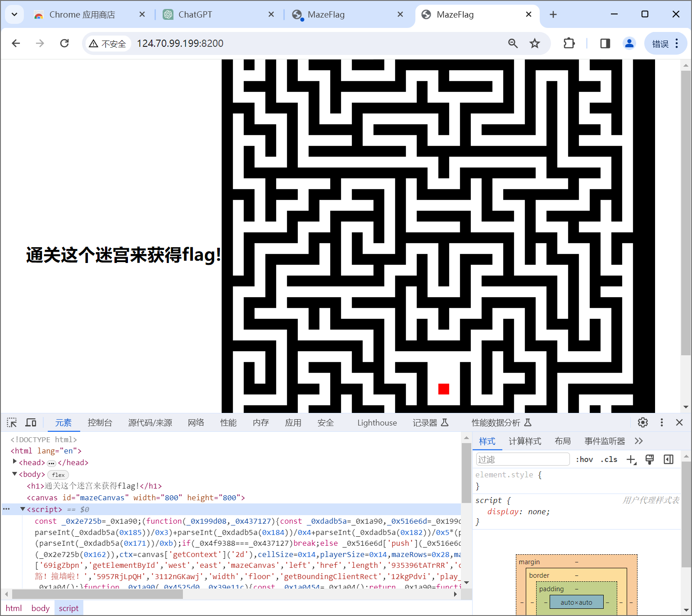The width and height of the screenshot is (692, 616).
Task: Select the inspect element tool
Action: [x=11, y=422]
